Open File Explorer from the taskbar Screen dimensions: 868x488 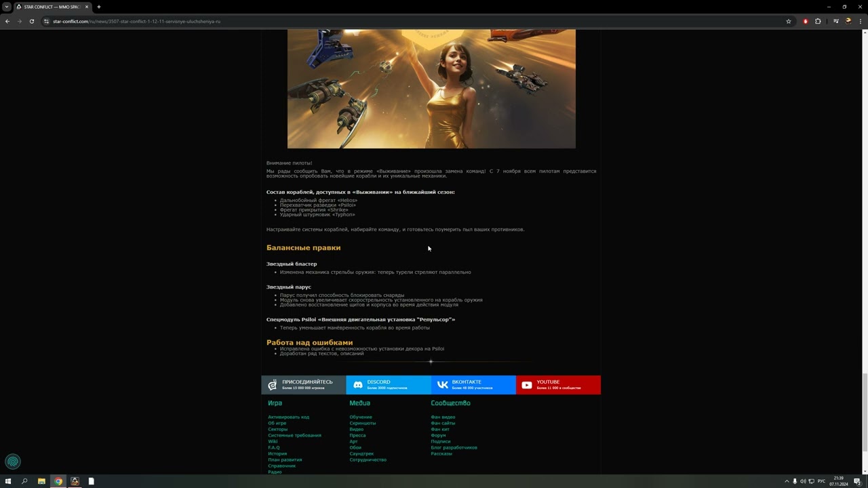pos(41,481)
